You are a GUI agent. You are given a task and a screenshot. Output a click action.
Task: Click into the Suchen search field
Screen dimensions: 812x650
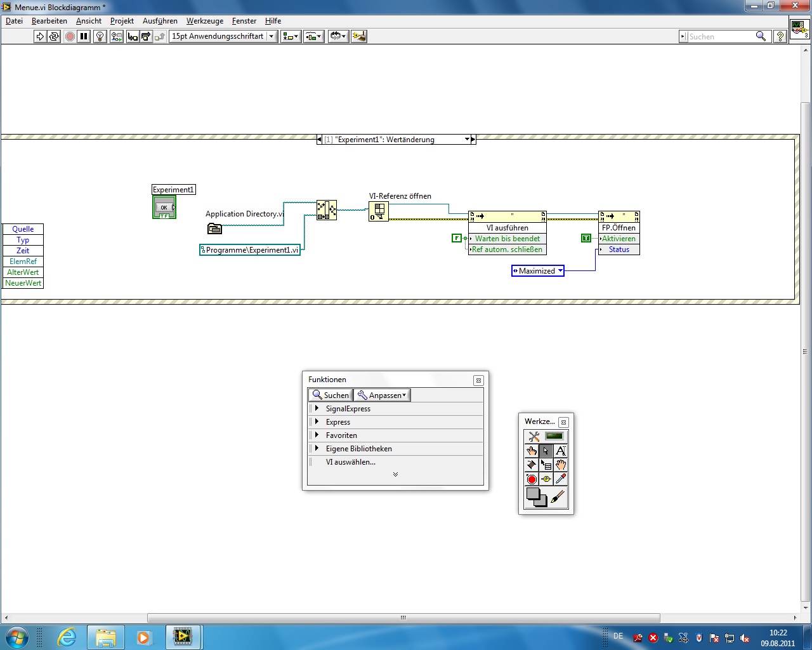[x=721, y=37]
